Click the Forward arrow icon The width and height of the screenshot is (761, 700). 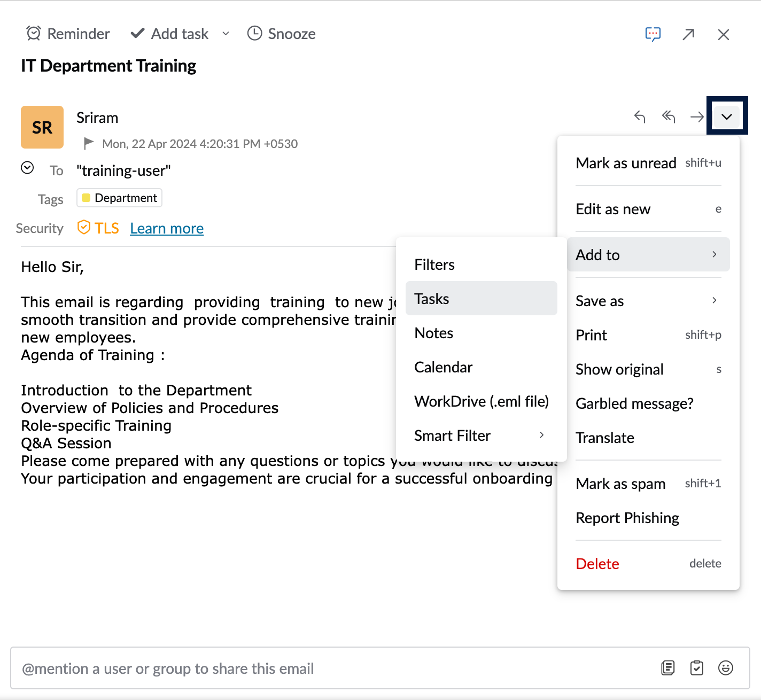(x=696, y=116)
